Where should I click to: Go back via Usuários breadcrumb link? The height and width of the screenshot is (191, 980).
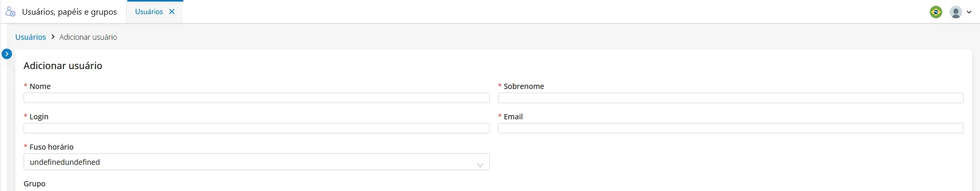[x=30, y=37]
